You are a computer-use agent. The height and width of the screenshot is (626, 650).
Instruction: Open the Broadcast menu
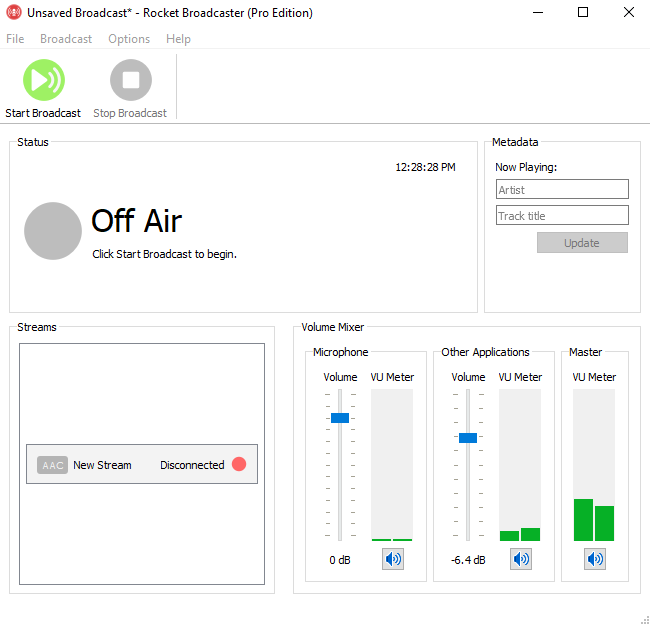tap(66, 39)
